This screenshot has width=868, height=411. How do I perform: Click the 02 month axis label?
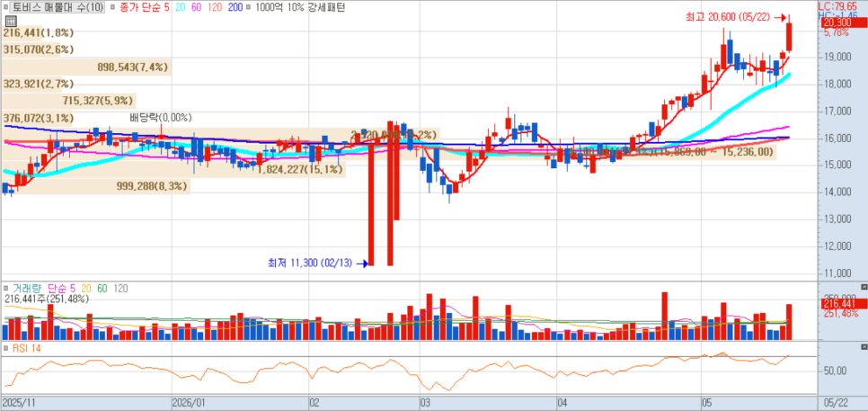[314, 403]
